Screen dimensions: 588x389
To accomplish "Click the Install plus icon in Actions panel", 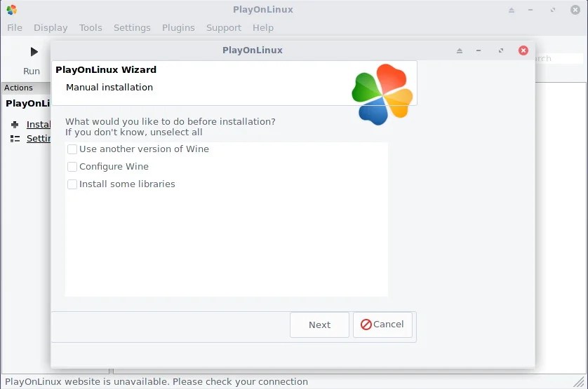I will (15, 125).
